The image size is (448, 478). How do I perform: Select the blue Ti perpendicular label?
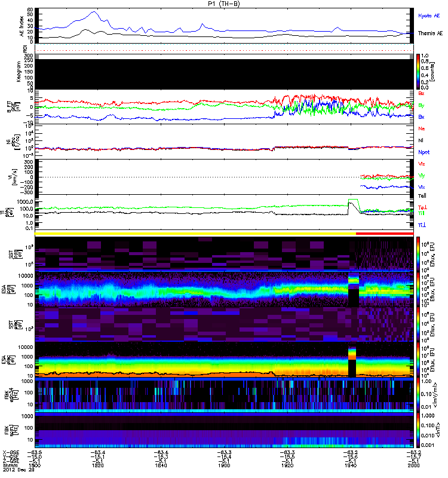(x=422, y=225)
